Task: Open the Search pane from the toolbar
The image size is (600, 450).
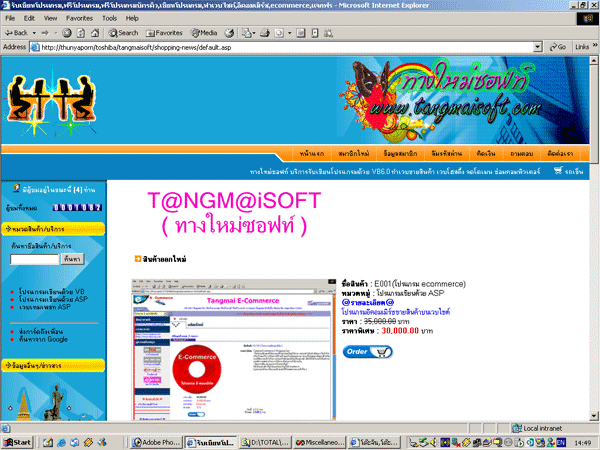Action: point(123,33)
